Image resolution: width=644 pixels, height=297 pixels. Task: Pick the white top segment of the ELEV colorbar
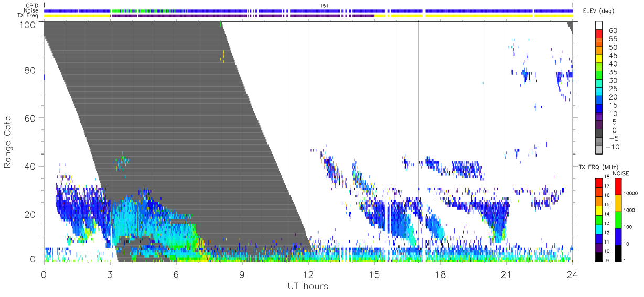[600, 26]
